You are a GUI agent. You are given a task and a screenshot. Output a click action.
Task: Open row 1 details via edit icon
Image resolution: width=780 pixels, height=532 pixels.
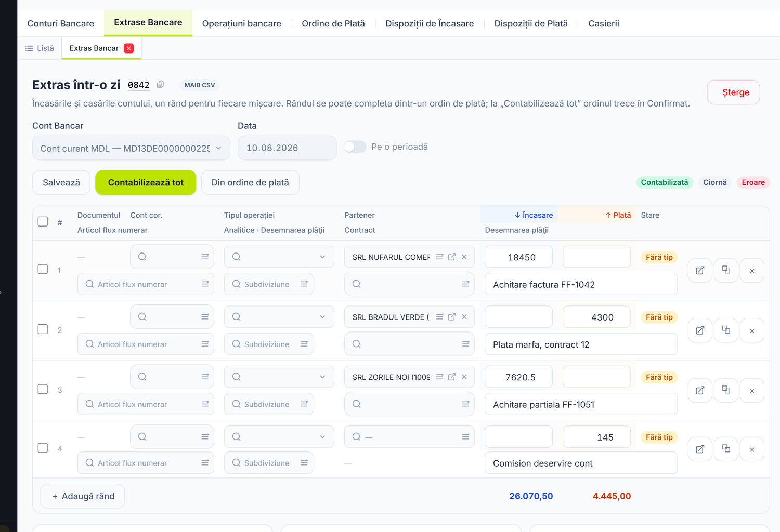[x=700, y=270]
